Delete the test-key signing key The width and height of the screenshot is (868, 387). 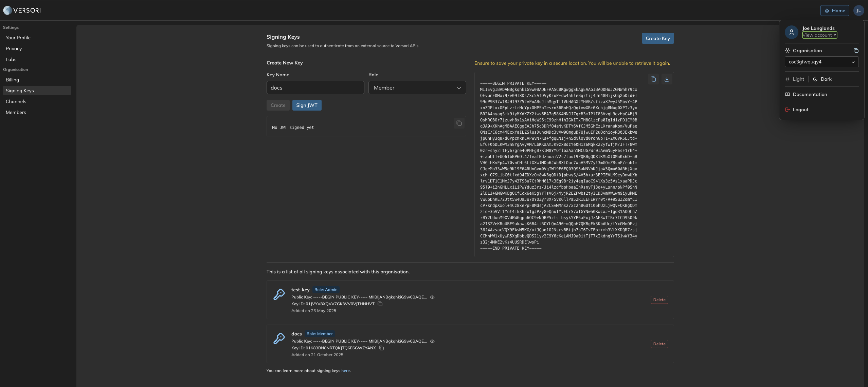(659, 300)
